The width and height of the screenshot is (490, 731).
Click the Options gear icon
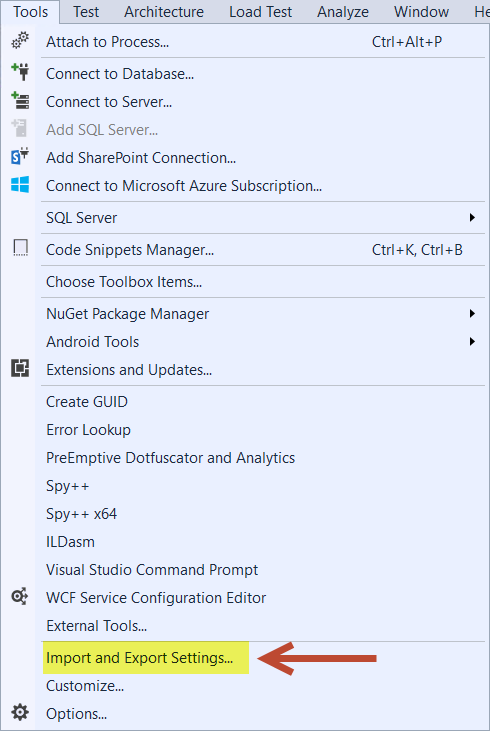point(20,712)
